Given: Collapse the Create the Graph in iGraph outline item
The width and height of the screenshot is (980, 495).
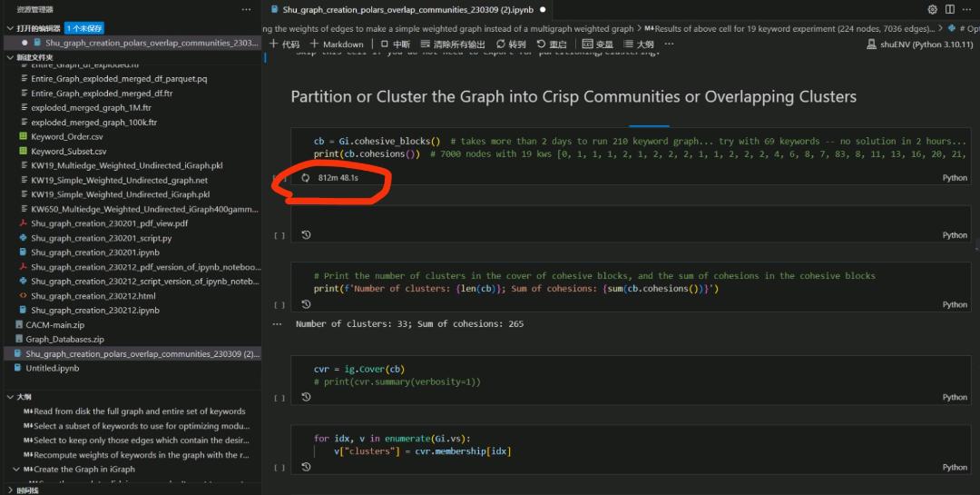Looking at the screenshot, I should [x=15, y=470].
